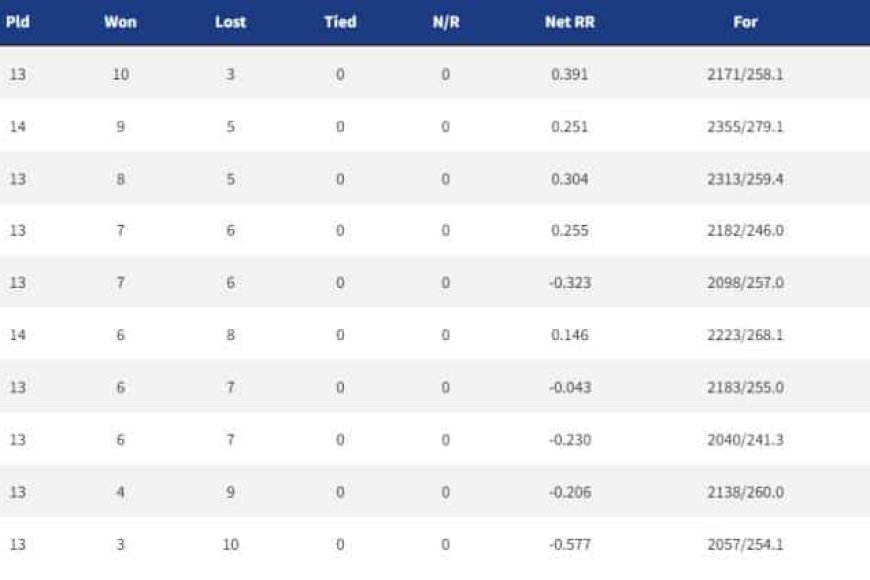Click the Net RR value 0.304
870x580 pixels.
tap(570, 179)
